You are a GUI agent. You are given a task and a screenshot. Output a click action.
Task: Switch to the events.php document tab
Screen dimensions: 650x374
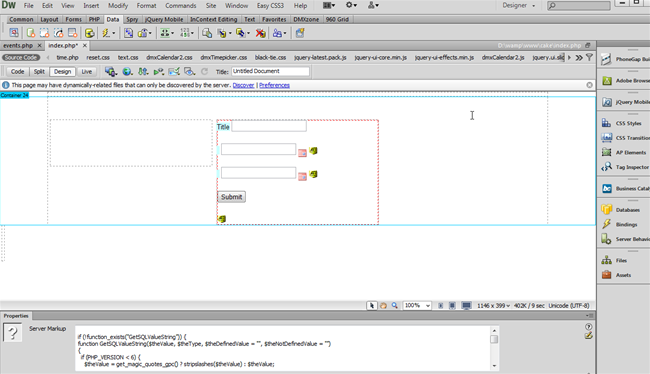click(18, 45)
